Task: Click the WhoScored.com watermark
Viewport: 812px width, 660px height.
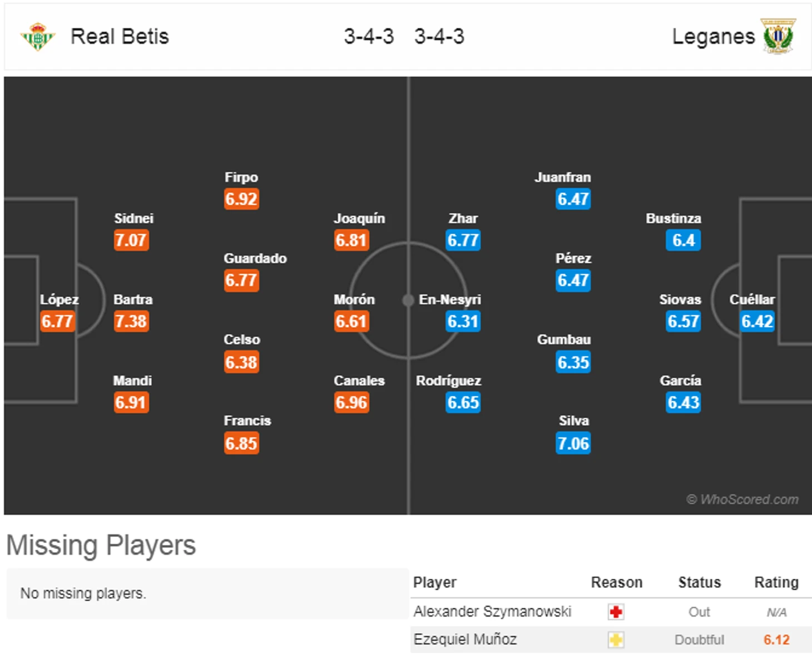Action: click(742, 499)
